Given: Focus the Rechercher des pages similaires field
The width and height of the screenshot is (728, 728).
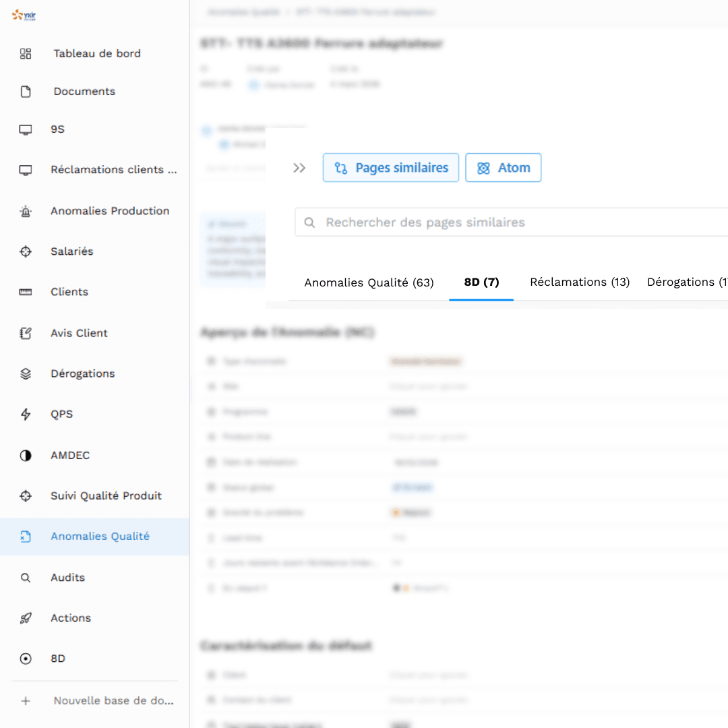Looking at the screenshot, I should 511,222.
